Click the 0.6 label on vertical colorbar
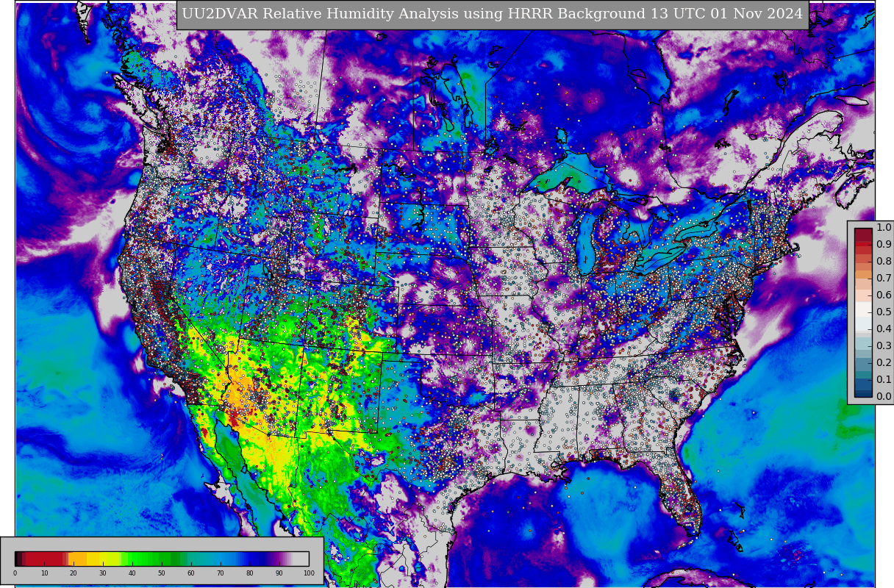 (884, 295)
